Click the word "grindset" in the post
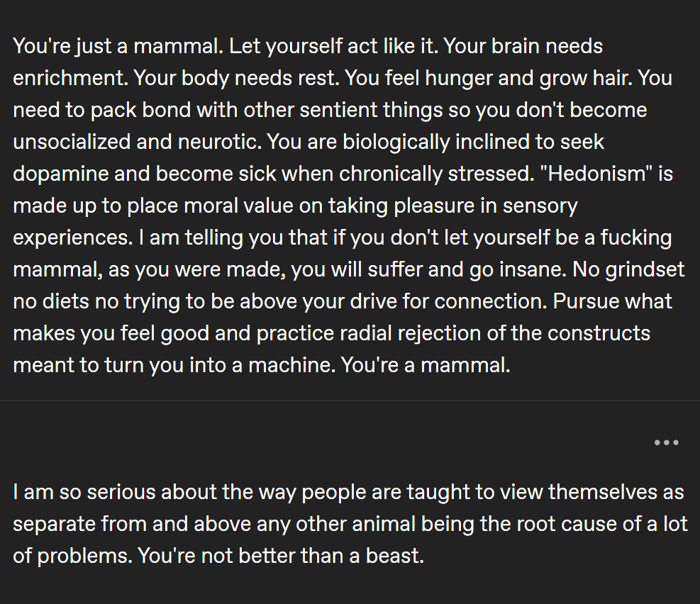700x604 pixels. 644,270
